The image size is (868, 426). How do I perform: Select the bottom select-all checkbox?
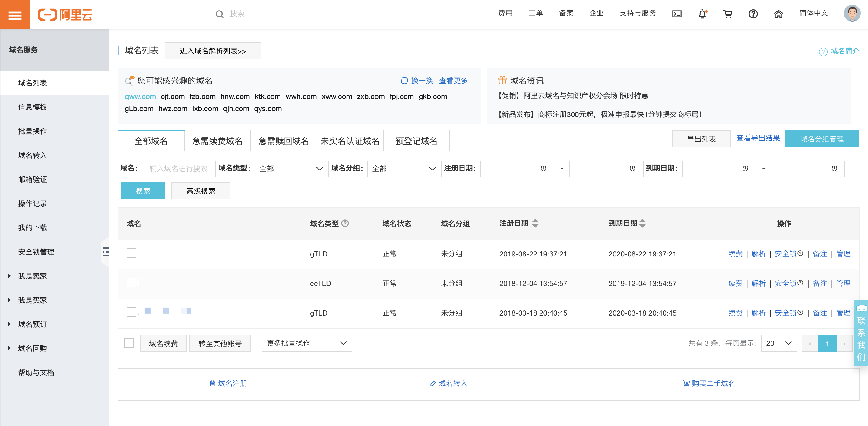(129, 343)
